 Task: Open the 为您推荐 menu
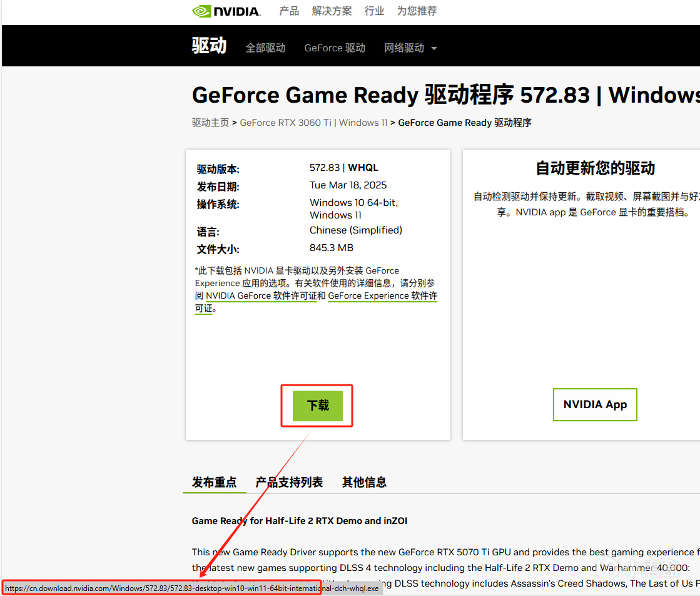(417, 11)
